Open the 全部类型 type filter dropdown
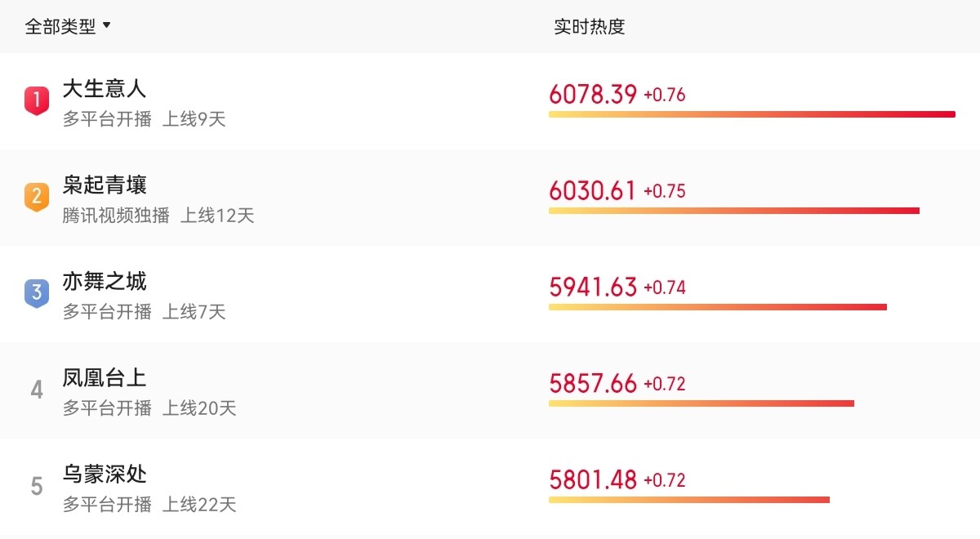 [68, 26]
